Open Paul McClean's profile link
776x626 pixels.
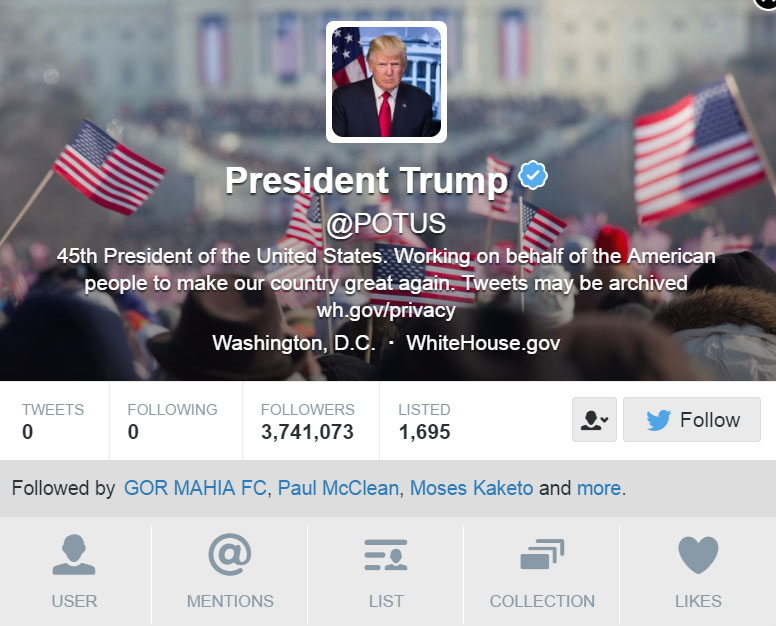pos(338,489)
